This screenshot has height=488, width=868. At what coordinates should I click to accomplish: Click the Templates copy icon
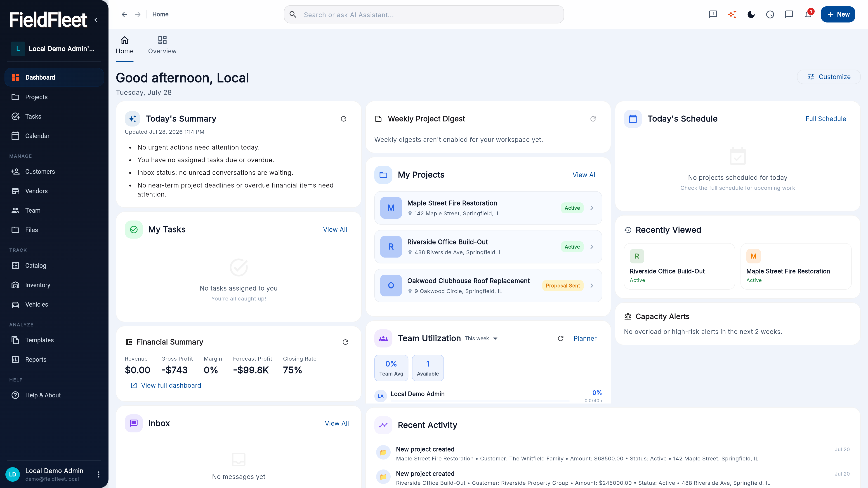click(x=16, y=340)
